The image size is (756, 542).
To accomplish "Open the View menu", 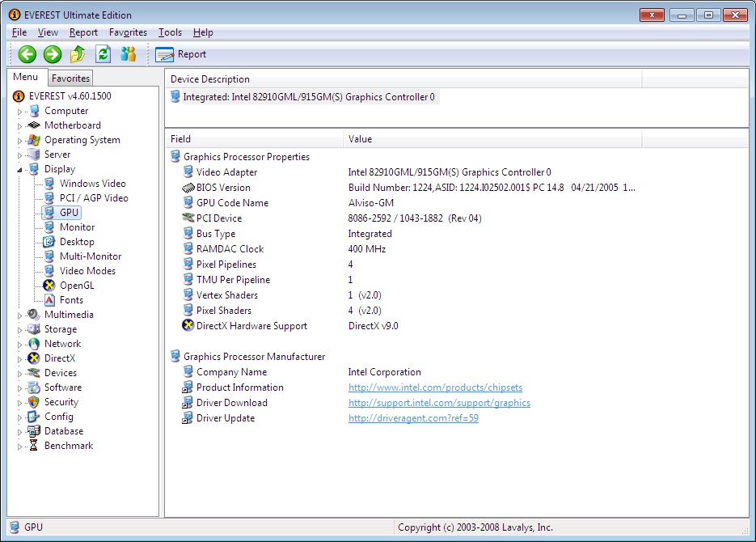I will coord(48,32).
